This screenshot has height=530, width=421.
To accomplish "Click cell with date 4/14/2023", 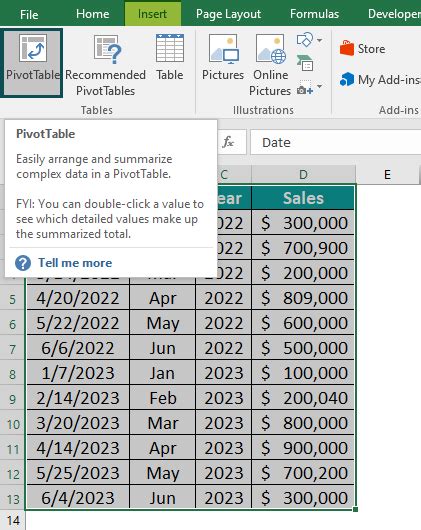I will (78, 448).
